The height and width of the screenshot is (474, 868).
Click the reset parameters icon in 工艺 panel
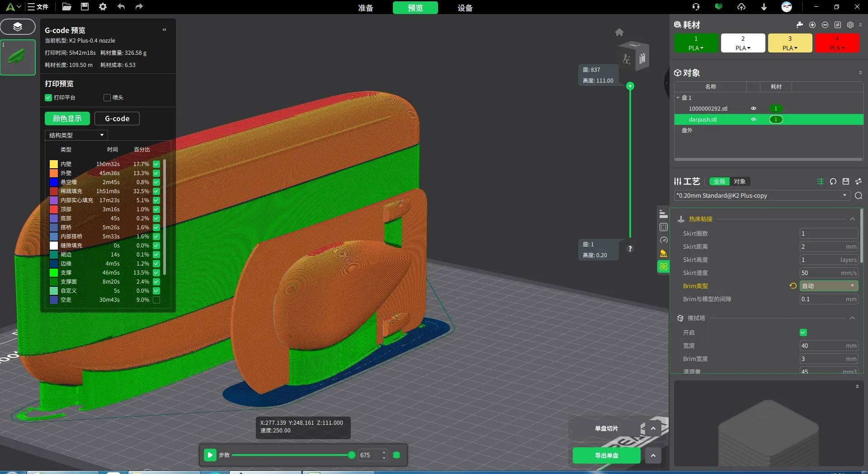pyautogui.click(x=833, y=181)
